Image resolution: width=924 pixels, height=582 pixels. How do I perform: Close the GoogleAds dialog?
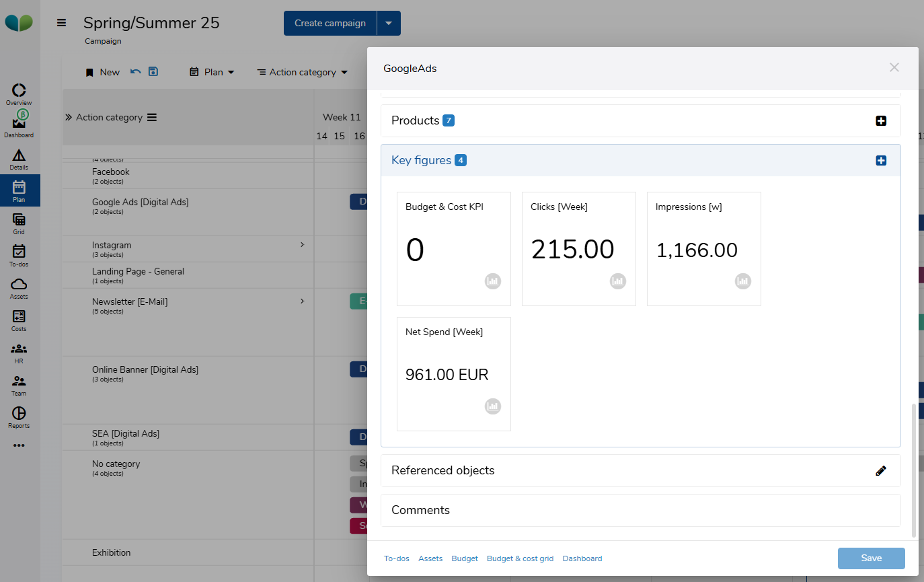(894, 67)
